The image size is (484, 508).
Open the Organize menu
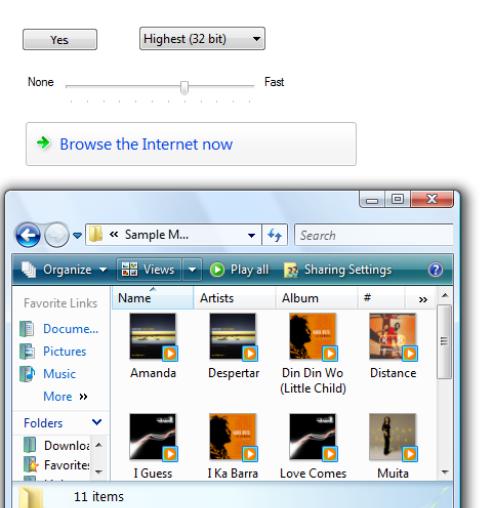64,269
